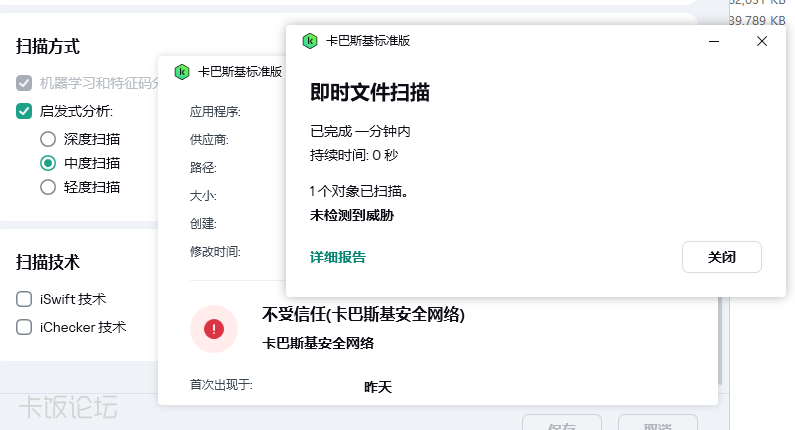The image size is (795, 430).
Task: Click the 修改时间 label
Action: [x=215, y=252]
